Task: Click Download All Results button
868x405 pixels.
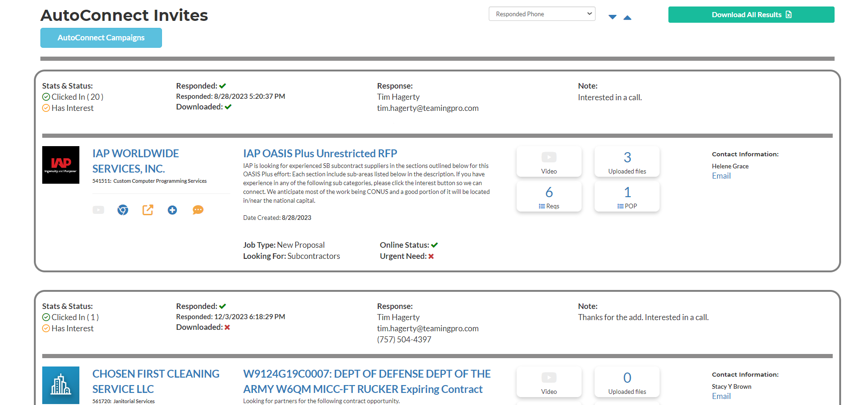Action: click(x=751, y=15)
